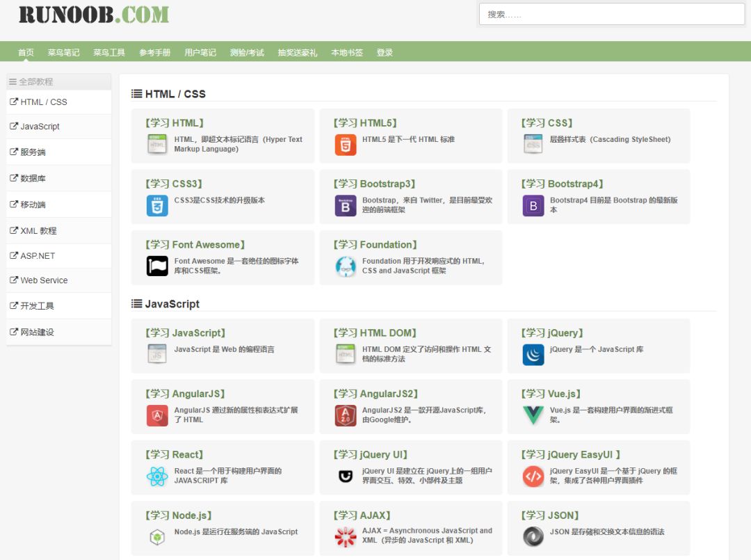Click the orange HTML5 shield icon
The height and width of the screenshot is (560, 751).
[x=346, y=145]
